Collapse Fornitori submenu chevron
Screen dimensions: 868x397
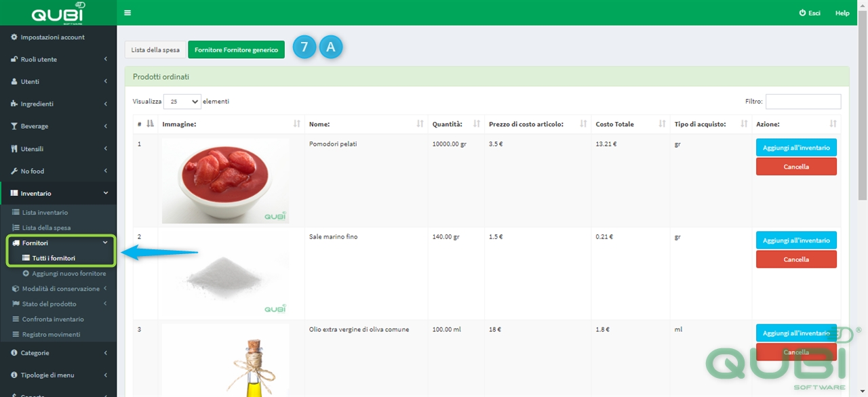[105, 243]
